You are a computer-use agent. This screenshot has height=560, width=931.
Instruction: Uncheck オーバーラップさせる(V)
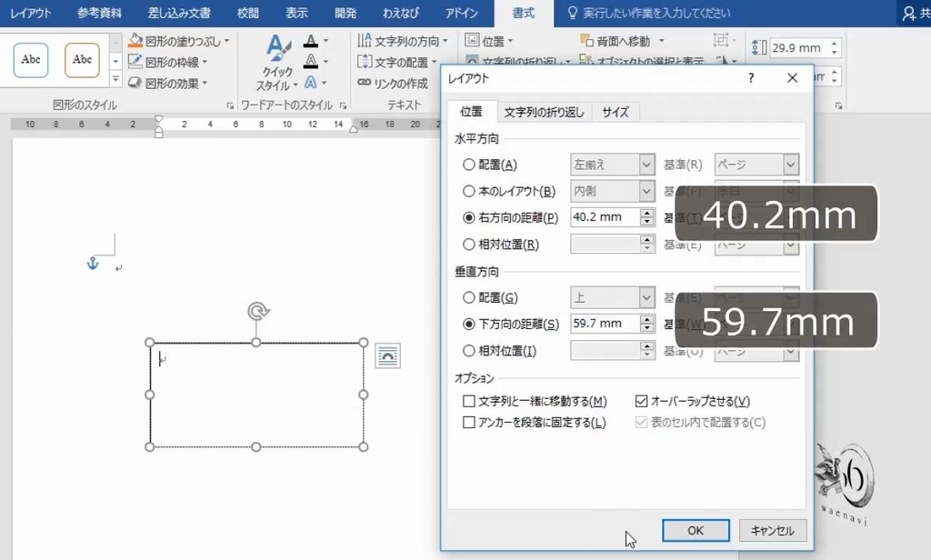(641, 402)
